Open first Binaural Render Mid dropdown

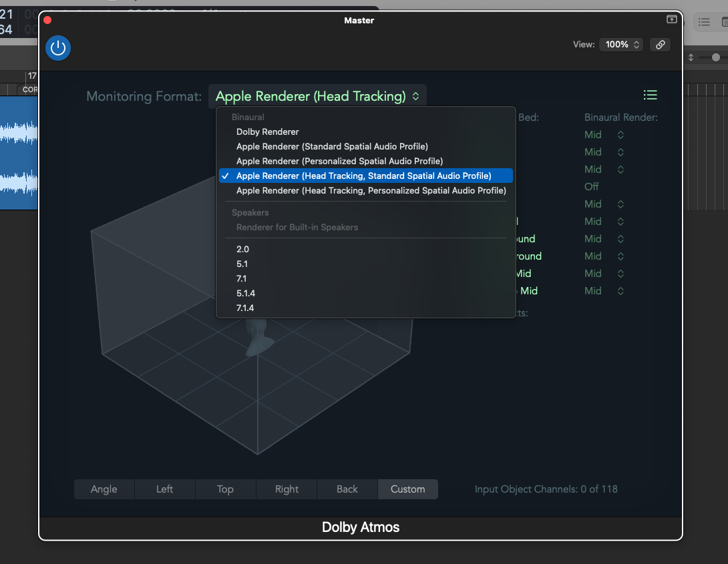tap(604, 135)
